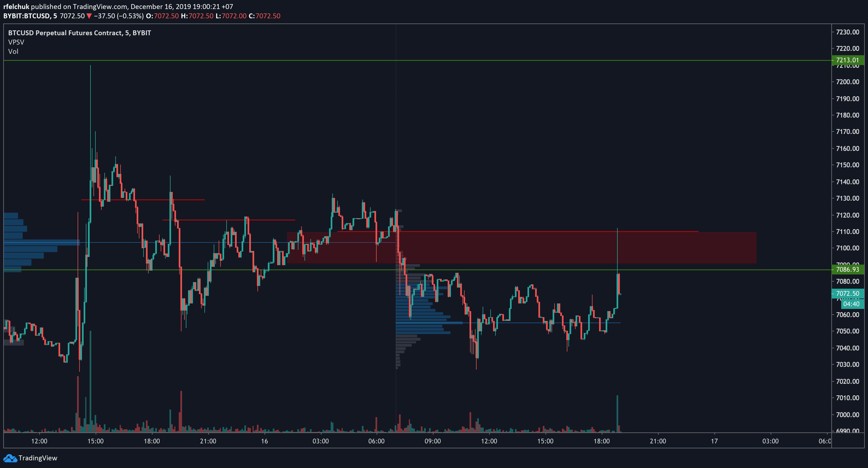
Task: Click the 16 date axis label
Action: [264, 441]
